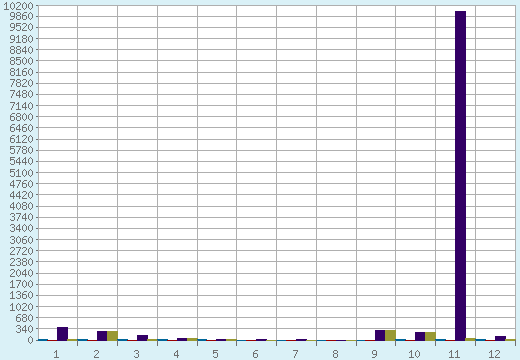520x360 pixels.
Task: Select the y-axis value 5100
Action: coord(21,173)
